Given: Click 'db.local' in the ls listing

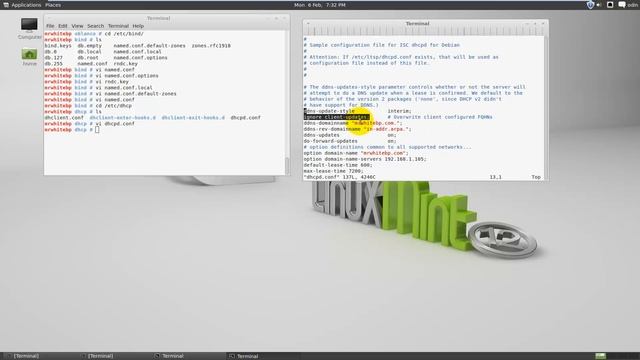Looking at the screenshot, I should 89,52.
